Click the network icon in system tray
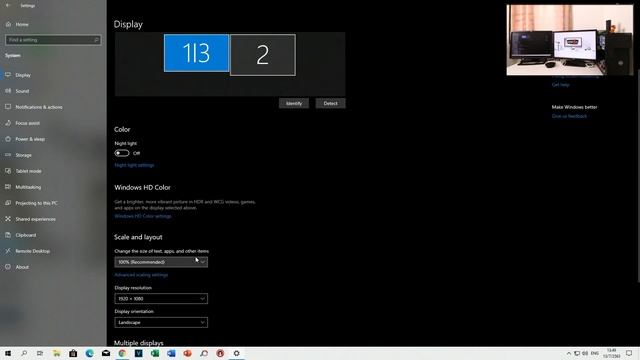The image size is (640, 360). [577, 353]
